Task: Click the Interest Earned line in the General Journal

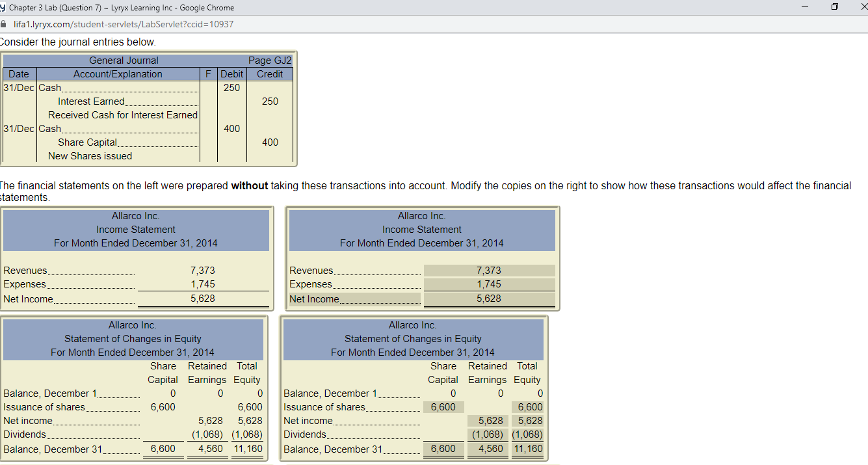Action: [x=90, y=101]
